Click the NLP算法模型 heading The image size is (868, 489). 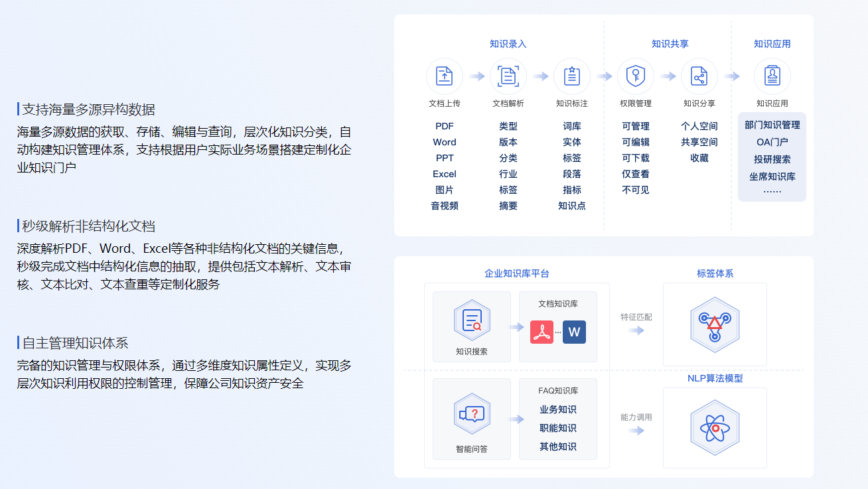point(715,378)
